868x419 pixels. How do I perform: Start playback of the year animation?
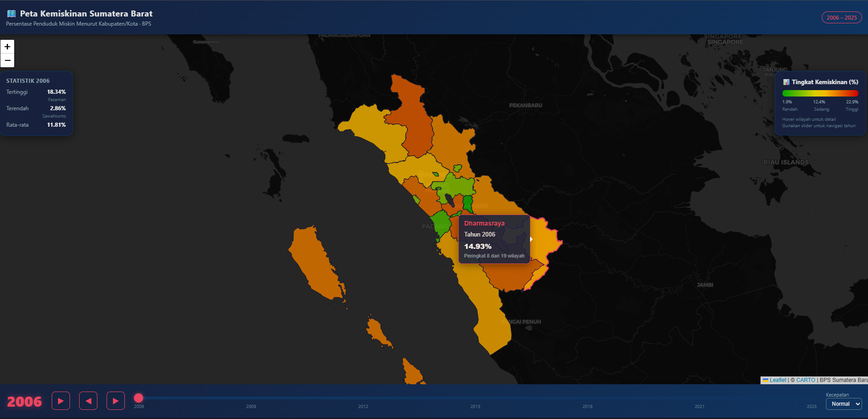61,401
